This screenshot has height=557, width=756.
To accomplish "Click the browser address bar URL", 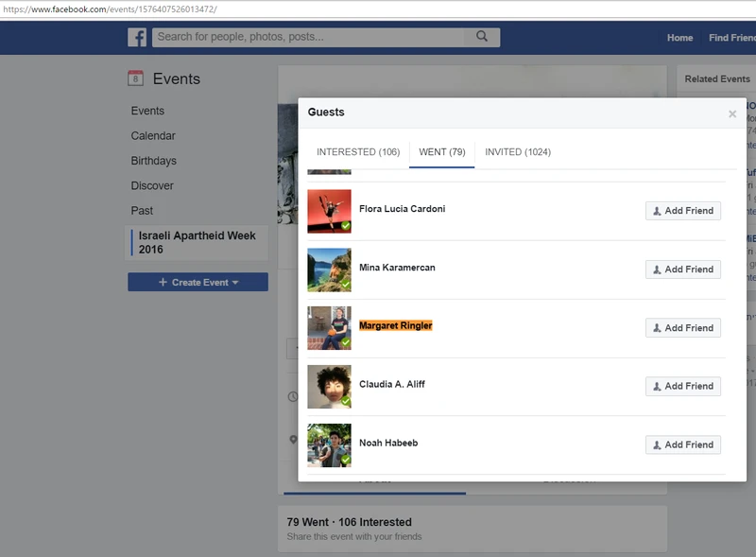I will 110,9.
